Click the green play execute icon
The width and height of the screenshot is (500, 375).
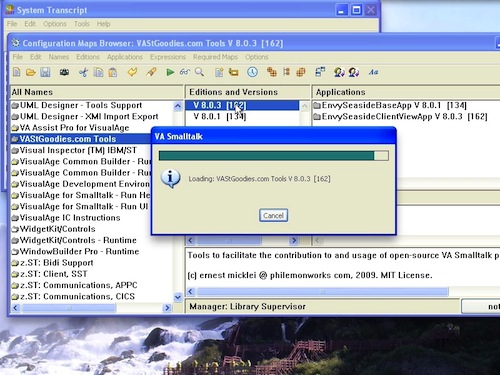[170, 72]
